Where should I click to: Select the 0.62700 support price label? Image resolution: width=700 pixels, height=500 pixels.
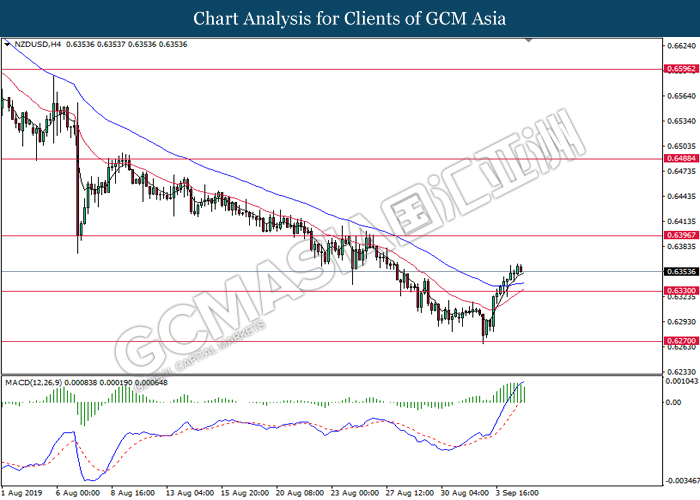pos(680,341)
